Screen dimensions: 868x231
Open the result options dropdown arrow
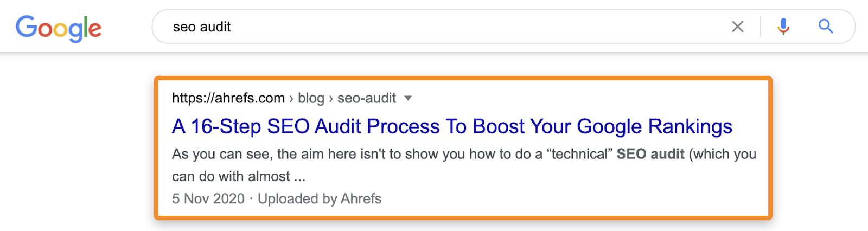click(x=408, y=98)
